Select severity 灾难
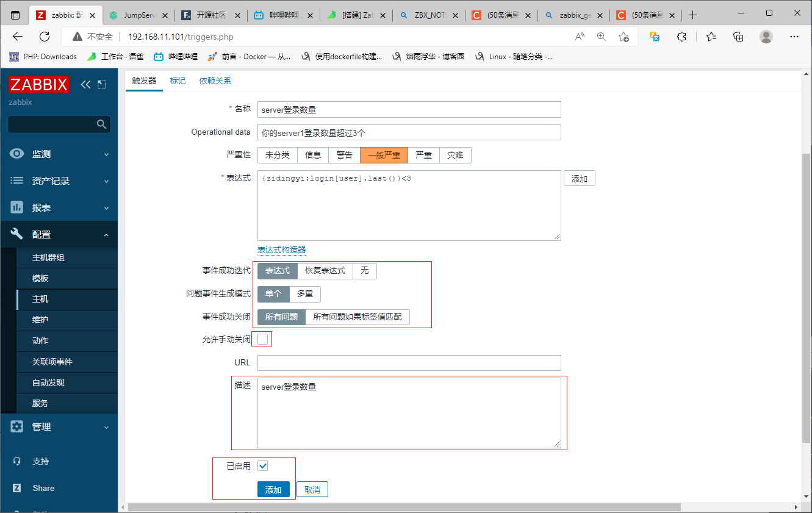 455,155
